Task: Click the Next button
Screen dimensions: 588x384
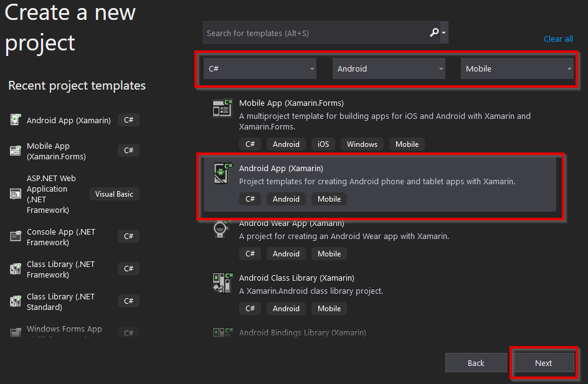Action: coord(543,363)
